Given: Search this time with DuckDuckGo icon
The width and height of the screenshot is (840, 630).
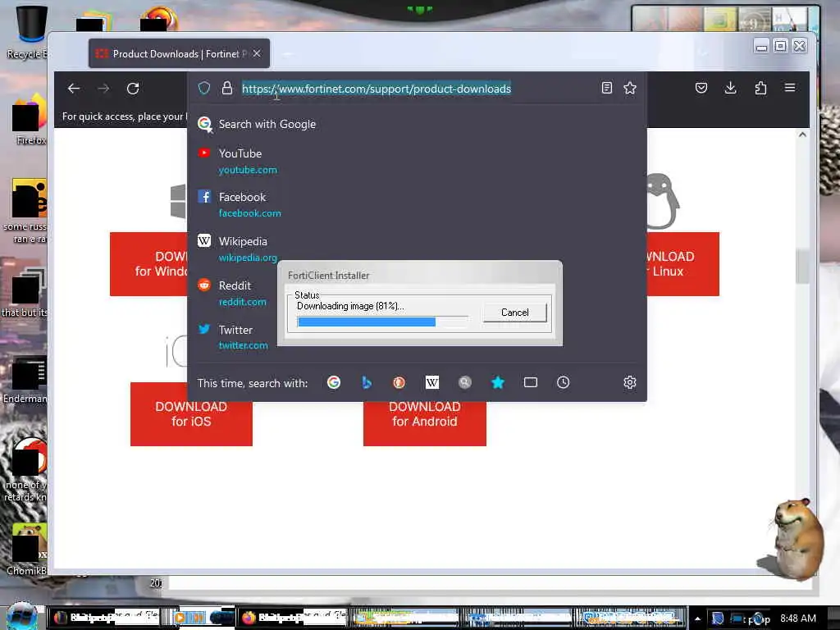Looking at the screenshot, I should (x=399, y=382).
